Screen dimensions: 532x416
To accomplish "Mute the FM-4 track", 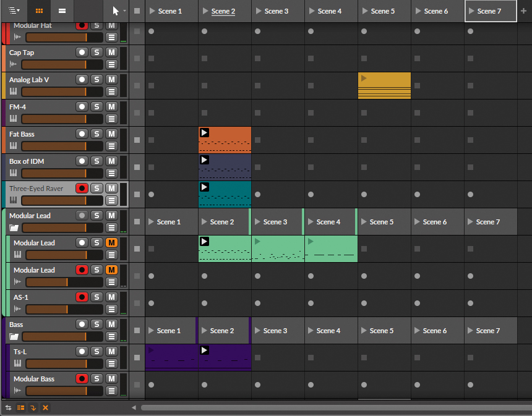I will (111, 106).
